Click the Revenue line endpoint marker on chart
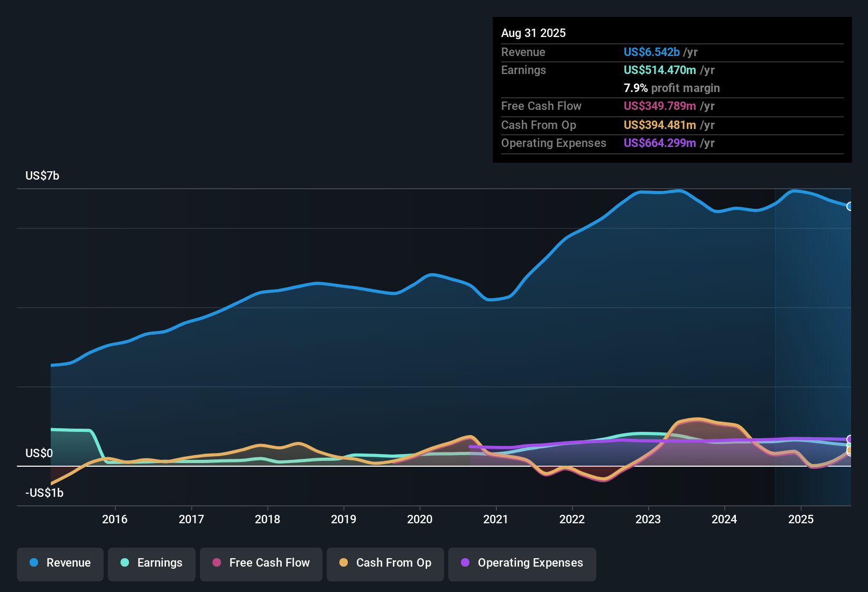868x592 pixels. 849,206
